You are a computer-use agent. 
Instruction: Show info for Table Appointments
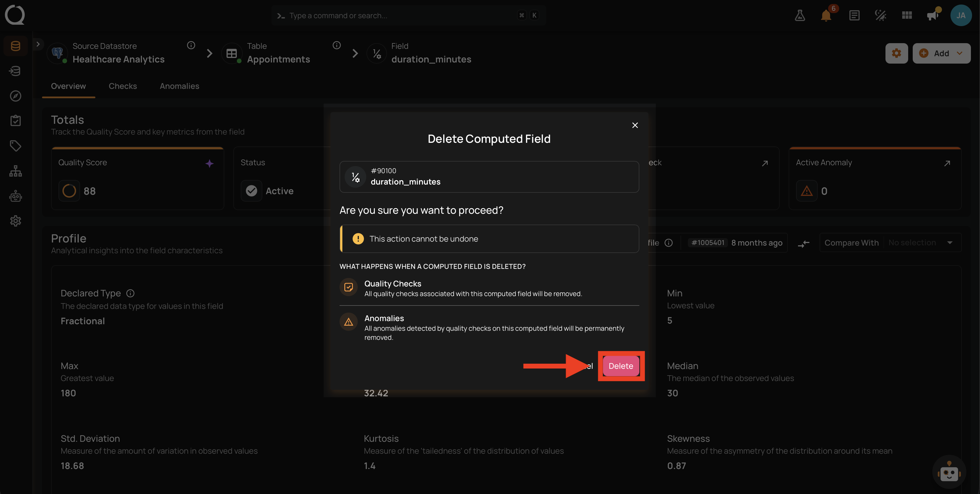pyautogui.click(x=337, y=45)
